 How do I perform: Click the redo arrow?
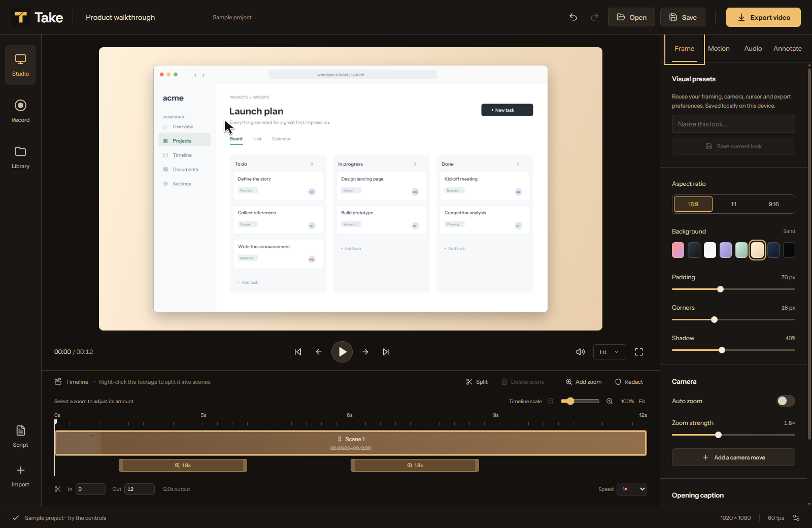click(x=594, y=17)
